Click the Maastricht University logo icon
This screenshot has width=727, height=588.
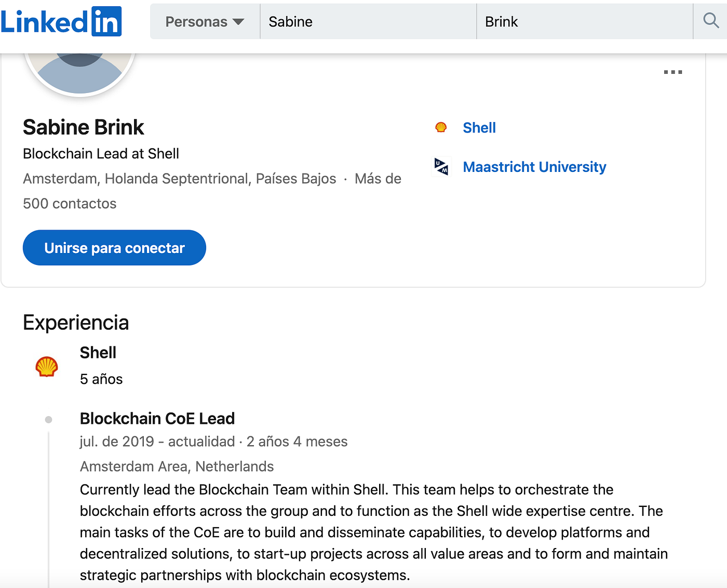tap(441, 167)
